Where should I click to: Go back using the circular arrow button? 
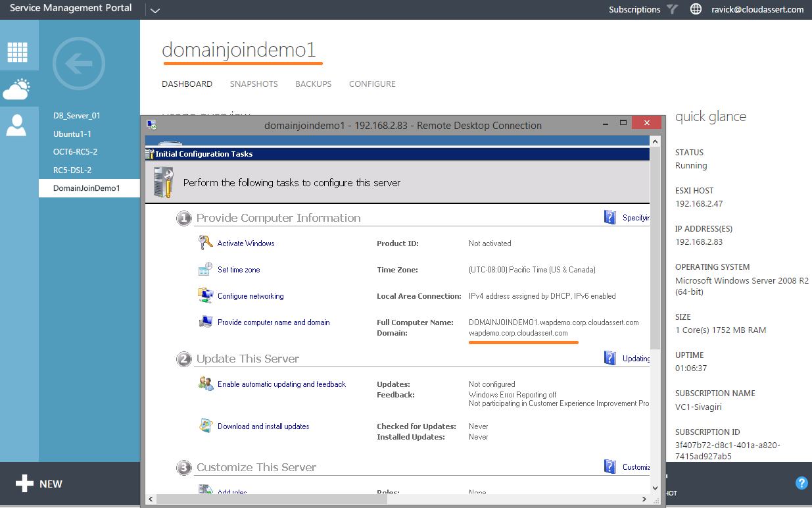(78, 64)
